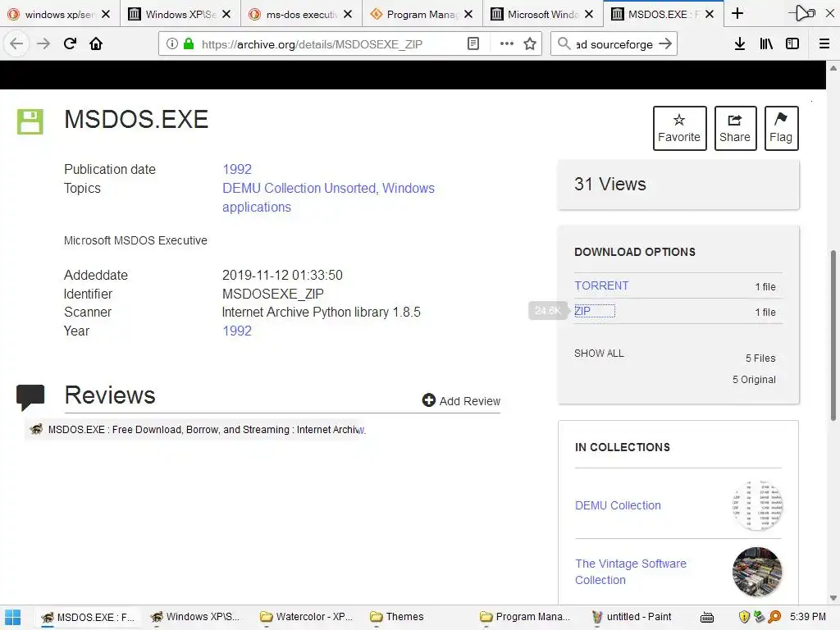Click the '5 Files' count text

pyautogui.click(x=760, y=358)
